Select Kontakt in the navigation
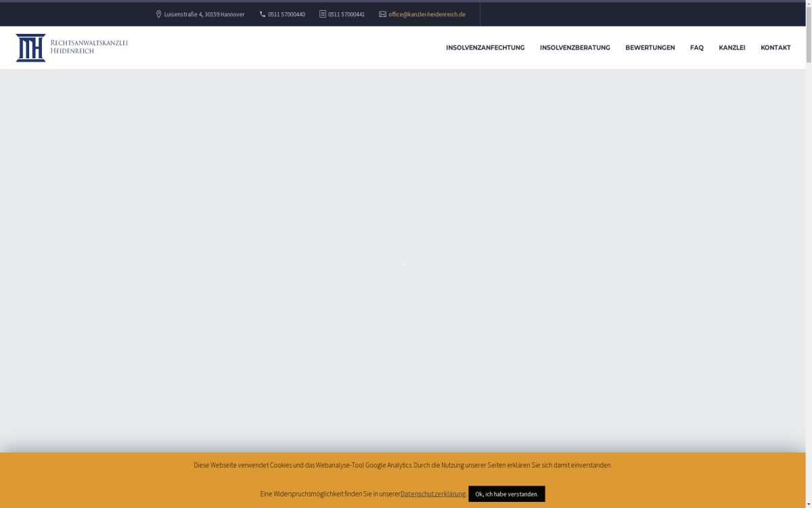 coord(775,47)
